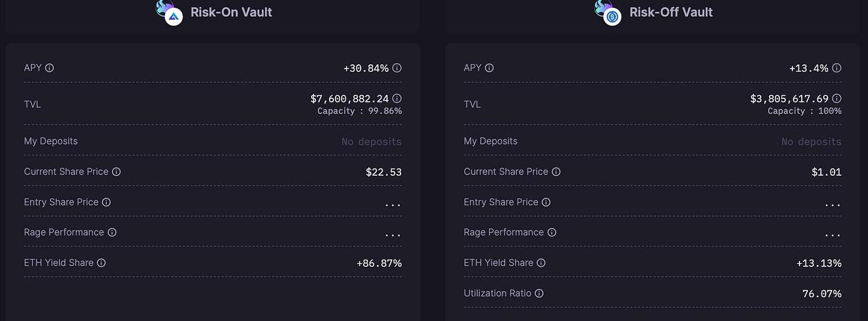Image resolution: width=868 pixels, height=321 pixels.
Task: Click the info icon beside Risk-Off APY label
Action: (489, 68)
